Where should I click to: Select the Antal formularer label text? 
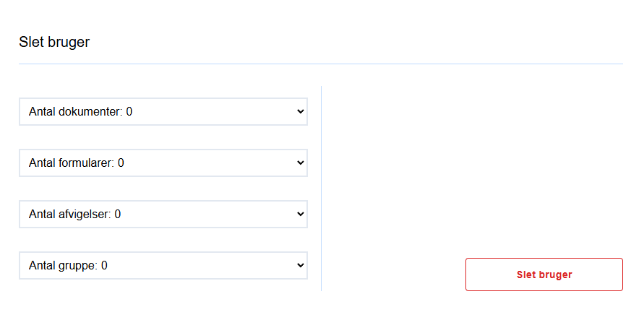click(x=72, y=163)
